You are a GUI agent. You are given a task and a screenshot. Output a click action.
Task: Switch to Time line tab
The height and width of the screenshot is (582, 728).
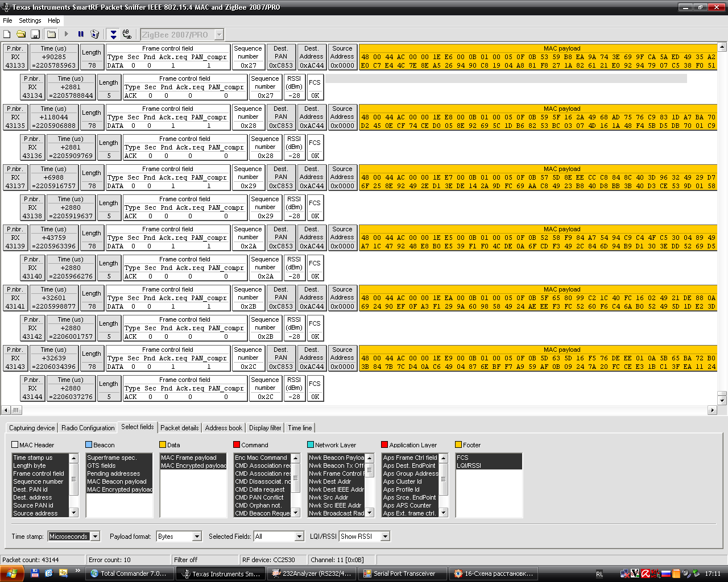[x=300, y=428]
